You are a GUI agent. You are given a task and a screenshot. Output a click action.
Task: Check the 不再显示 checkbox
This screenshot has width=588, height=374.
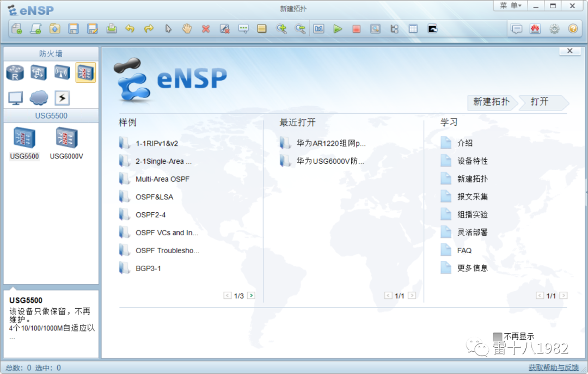(x=498, y=336)
